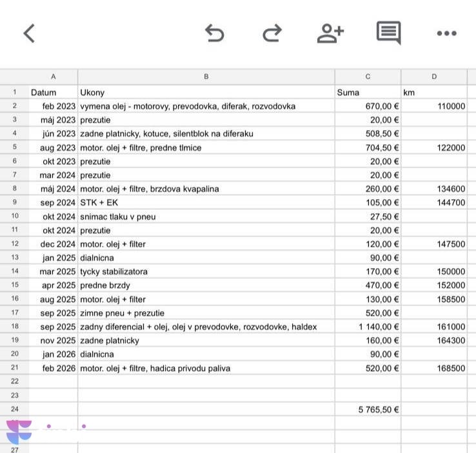Click the 'STK + EK' cell
Screen dimensions: 476x453
[206, 202]
